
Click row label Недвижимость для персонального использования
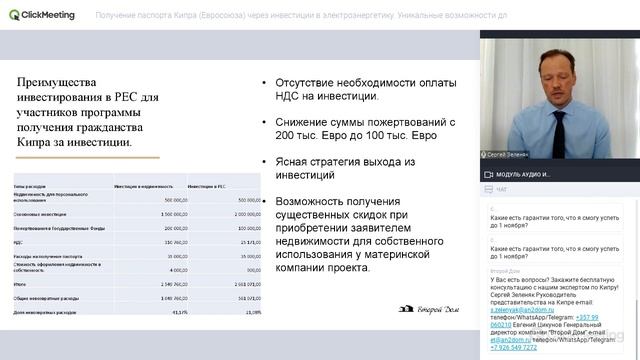pos(51,198)
